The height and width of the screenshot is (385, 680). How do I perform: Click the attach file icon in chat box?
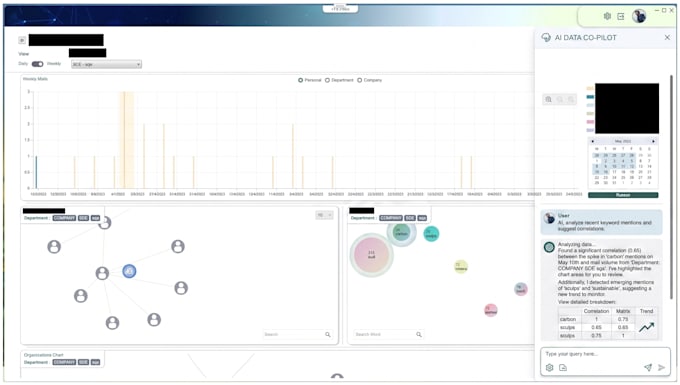coord(563,368)
